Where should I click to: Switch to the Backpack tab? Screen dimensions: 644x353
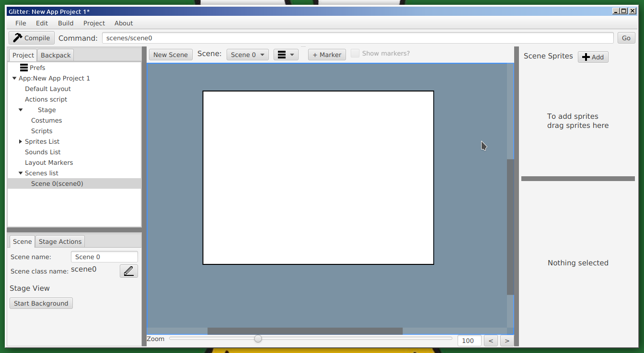[x=56, y=55]
